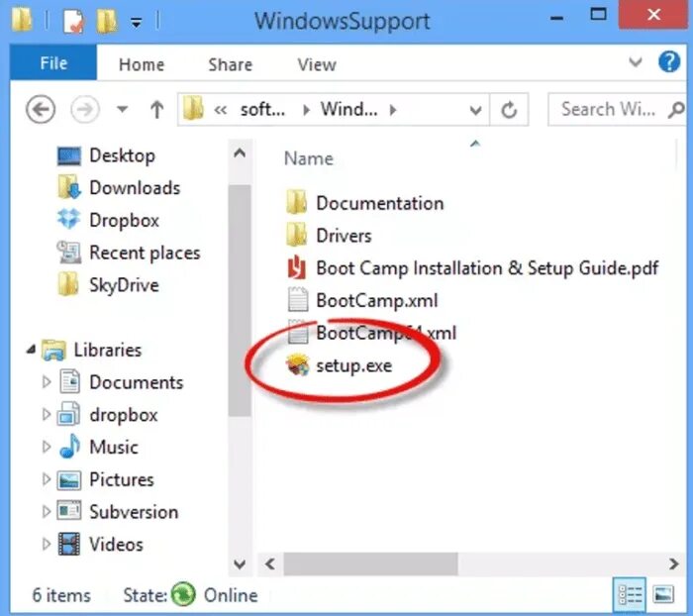The width and height of the screenshot is (693, 616).
Task: Open Downloads in the navigation pane
Action: tap(135, 188)
